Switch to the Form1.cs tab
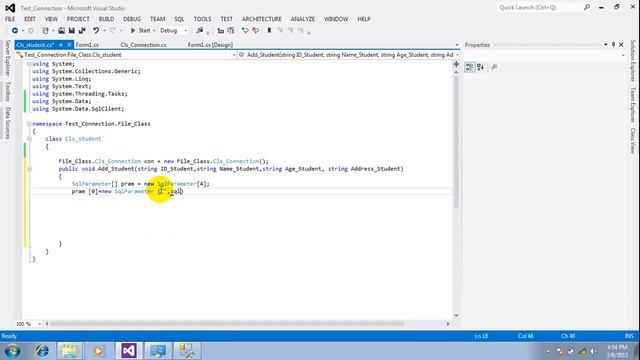640x360 pixels. point(87,45)
